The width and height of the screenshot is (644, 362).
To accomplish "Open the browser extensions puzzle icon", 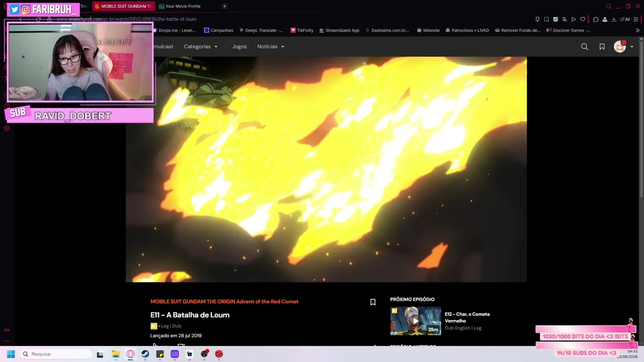I will click(596, 19).
